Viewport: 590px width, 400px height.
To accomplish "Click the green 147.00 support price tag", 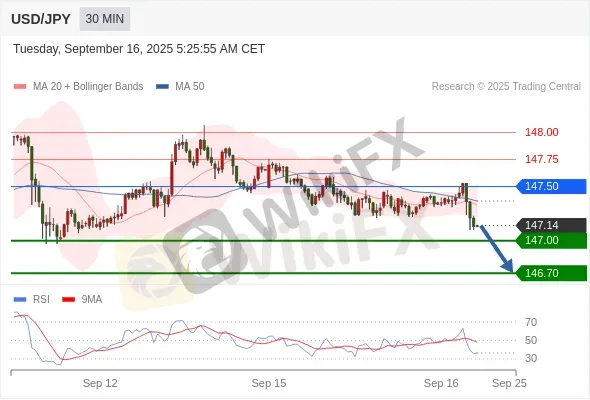I will [x=551, y=240].
